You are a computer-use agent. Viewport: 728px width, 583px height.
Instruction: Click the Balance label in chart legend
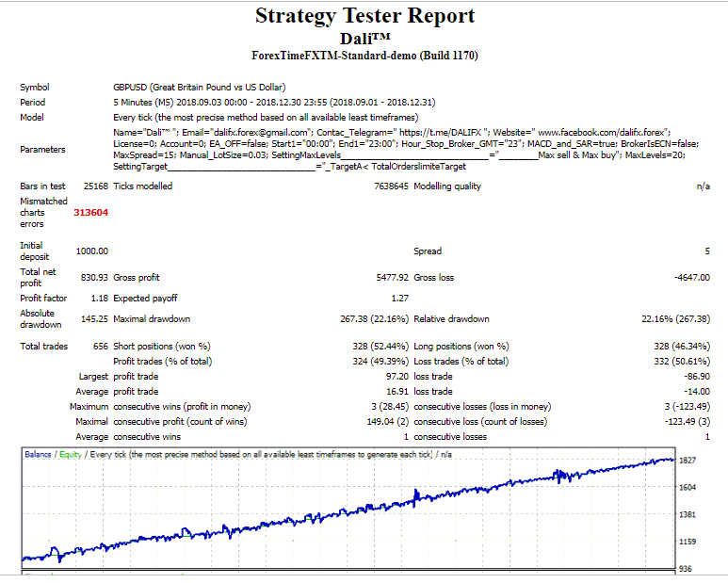[38, 454]
